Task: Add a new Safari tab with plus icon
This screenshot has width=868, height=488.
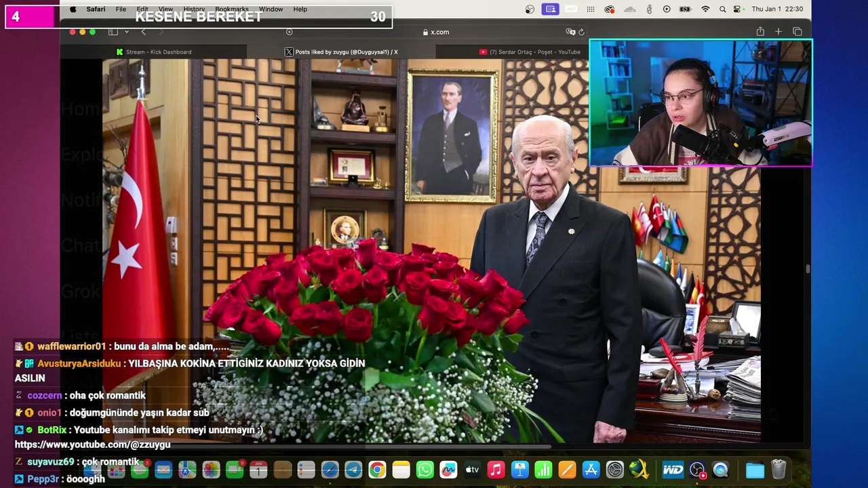Action: coord(778,32)
